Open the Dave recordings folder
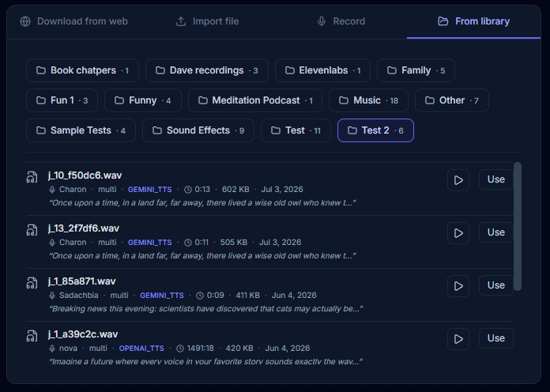Screen dimensions: 550x392 click(207, 70)
